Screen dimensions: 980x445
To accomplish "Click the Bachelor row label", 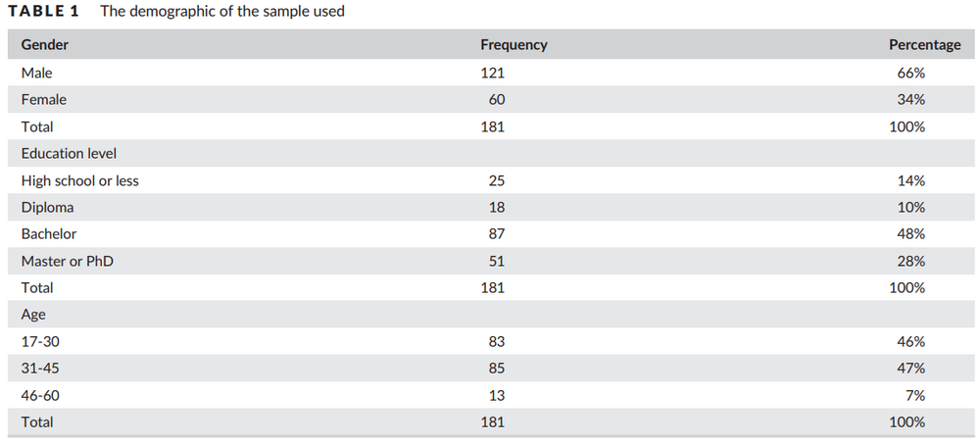I will coord(49,234).
